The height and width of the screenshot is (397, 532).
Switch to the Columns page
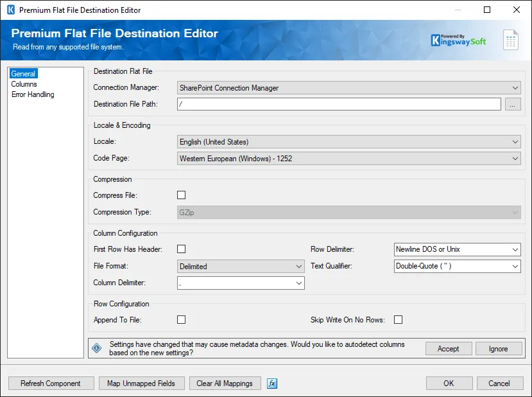coord(24,84)
